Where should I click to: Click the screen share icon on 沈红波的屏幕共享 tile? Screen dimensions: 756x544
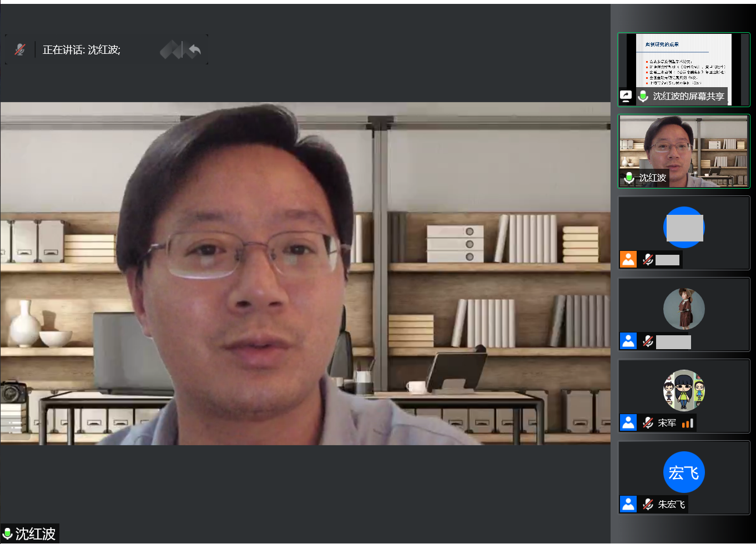pyautogui.click(x=626, y=96)
